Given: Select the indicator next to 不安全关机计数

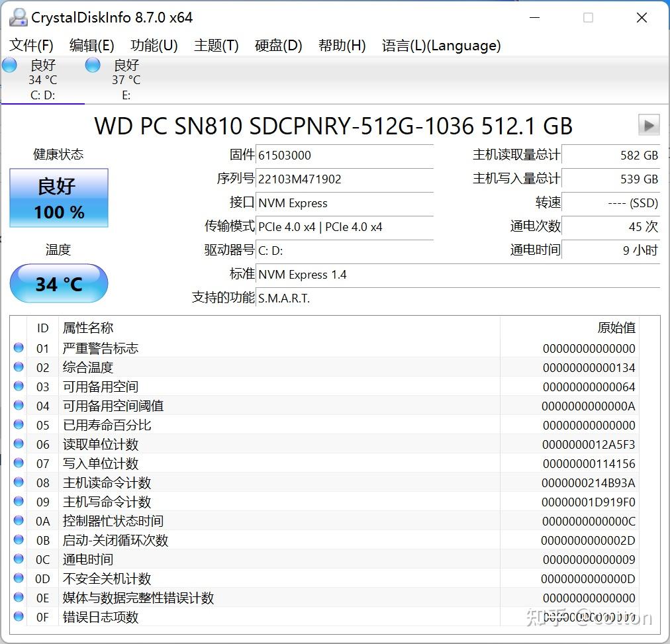Looking at the screenshot, I should click(x=18, y=578).
